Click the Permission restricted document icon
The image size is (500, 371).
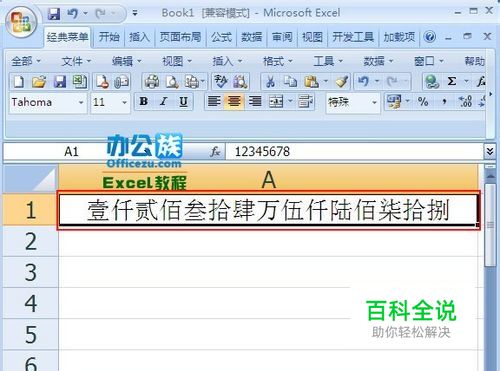(x=102, y=82)
